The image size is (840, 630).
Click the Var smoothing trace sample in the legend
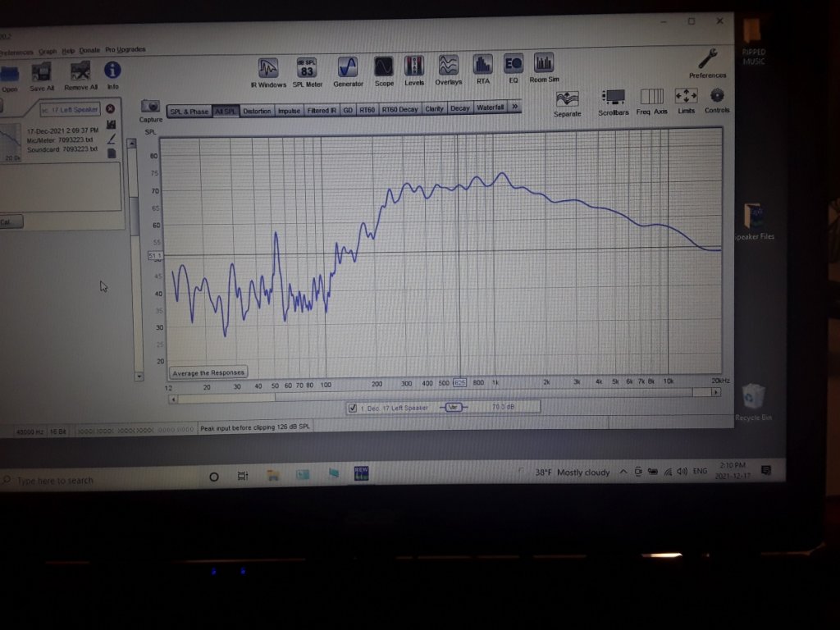pyautogui.click(x=453, y=407)
